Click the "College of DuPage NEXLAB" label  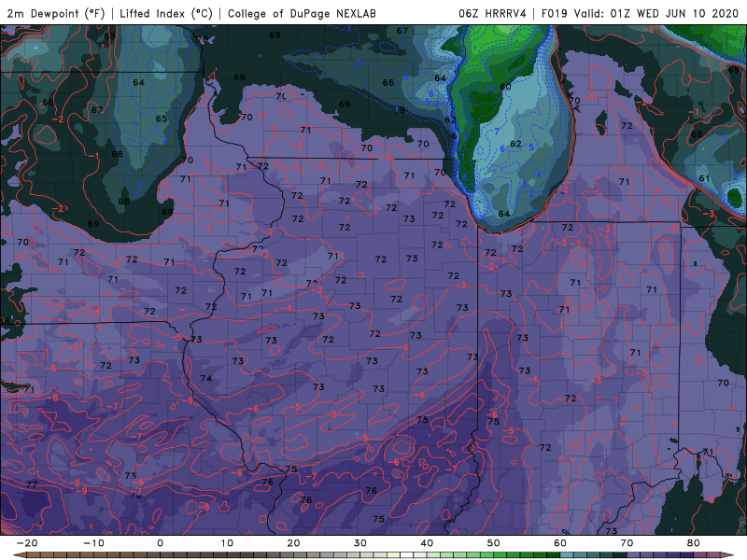tap(302, 13)
